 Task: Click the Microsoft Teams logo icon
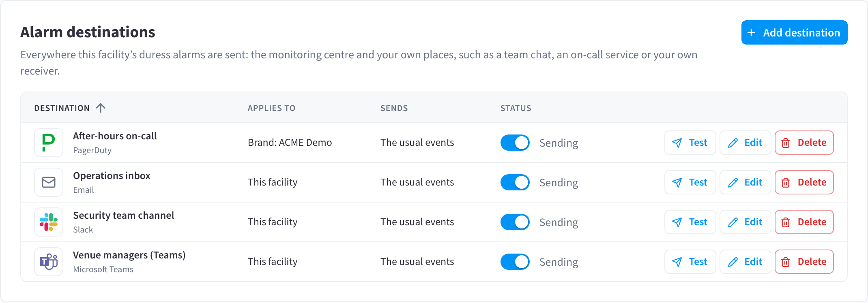click(49, 262)
